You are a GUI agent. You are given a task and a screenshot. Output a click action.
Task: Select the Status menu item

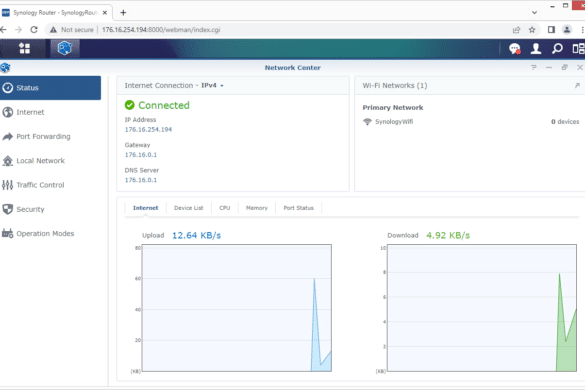point(50,88)
